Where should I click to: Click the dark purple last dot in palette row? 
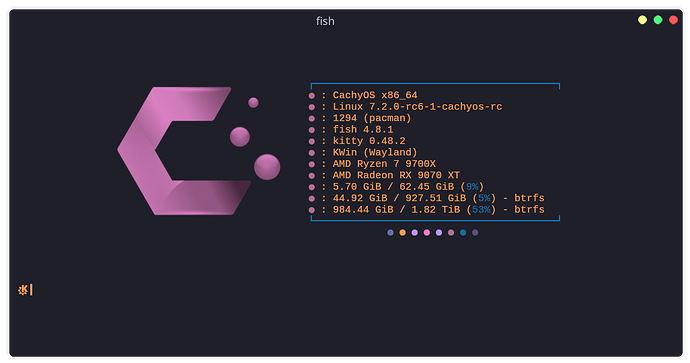coord(475,232)
